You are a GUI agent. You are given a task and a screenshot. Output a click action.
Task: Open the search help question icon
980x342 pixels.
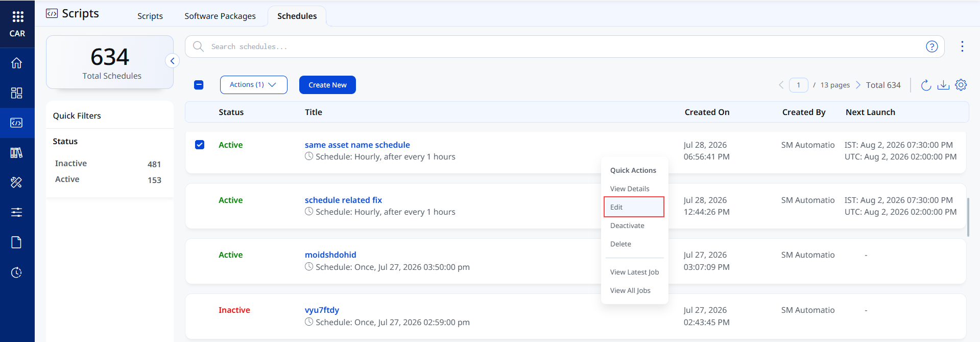tap(932, 47)
